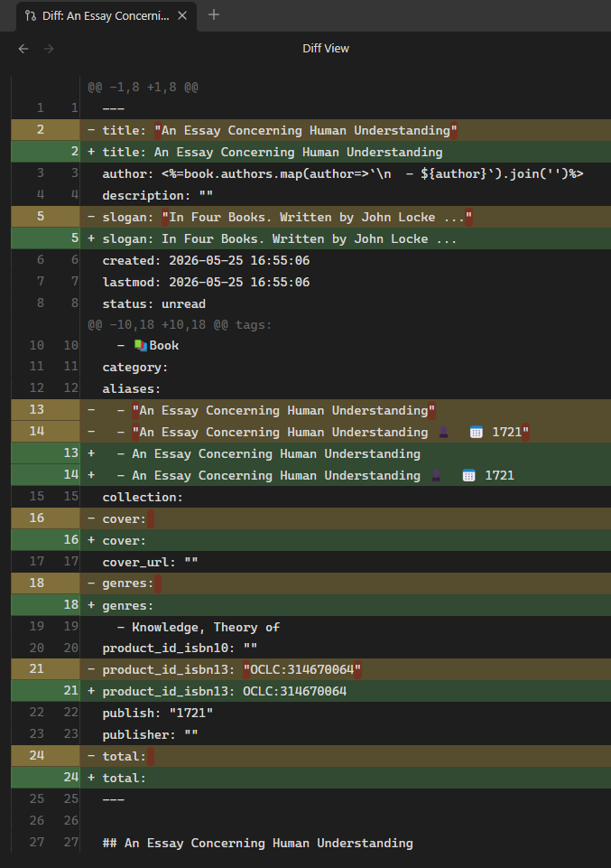
Task: Click the cover_url: "" line
Action: [150, 562]
